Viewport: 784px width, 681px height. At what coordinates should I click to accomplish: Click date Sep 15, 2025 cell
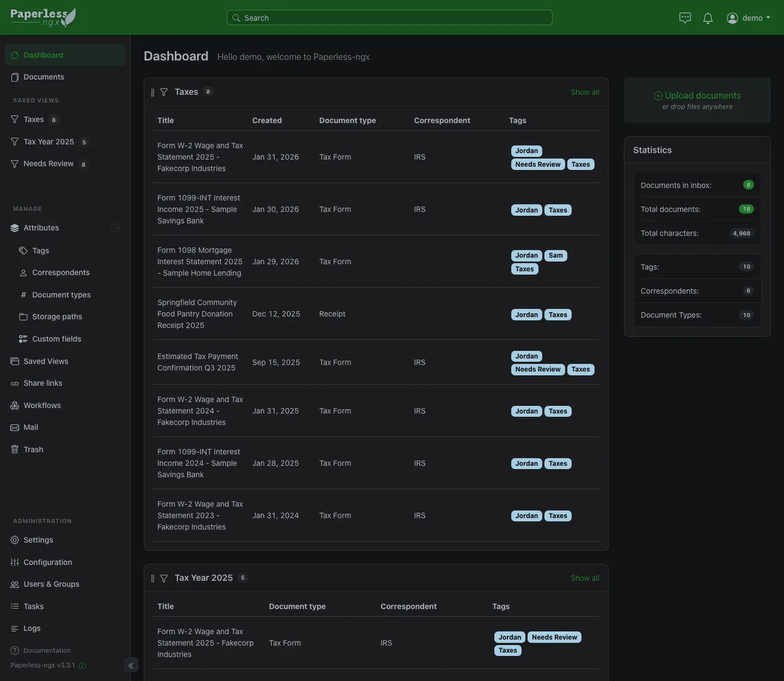coord(276,362)
